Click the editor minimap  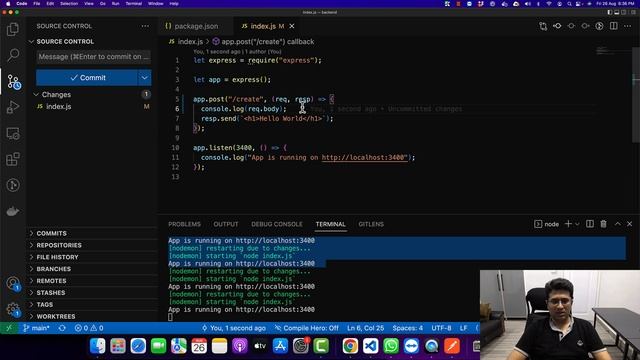(612, 51)
